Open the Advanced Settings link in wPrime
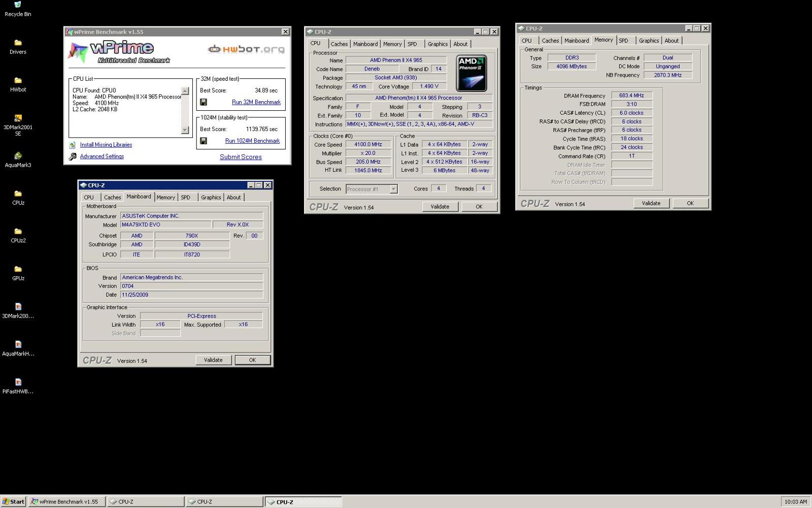 pos(101,156)
